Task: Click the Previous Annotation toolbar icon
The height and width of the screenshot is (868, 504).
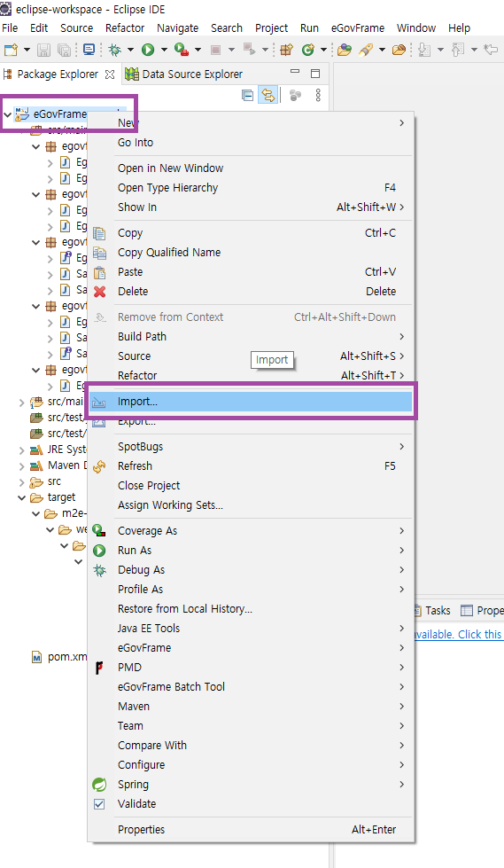Action: point(458,51)
